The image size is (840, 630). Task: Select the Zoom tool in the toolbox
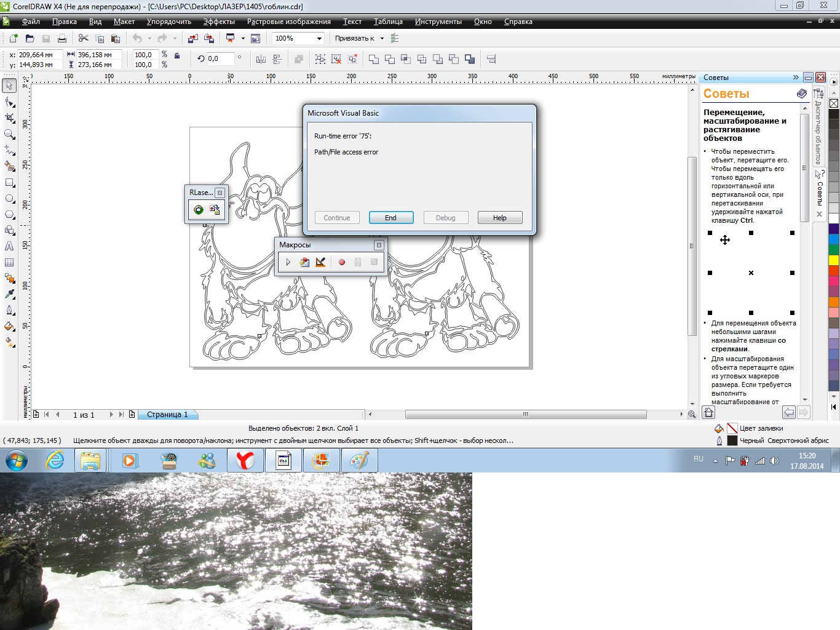pyautogui.click(x=9, y=134)
